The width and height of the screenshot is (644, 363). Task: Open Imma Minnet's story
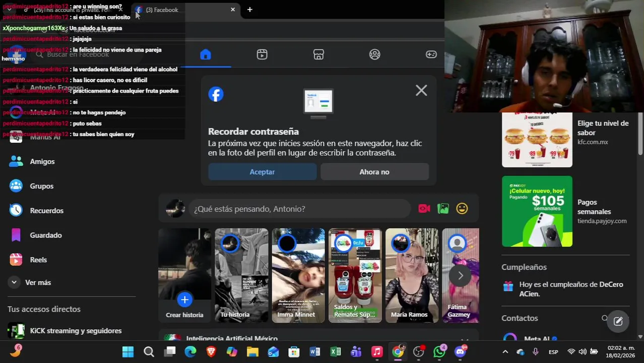(x=298, y=275)
